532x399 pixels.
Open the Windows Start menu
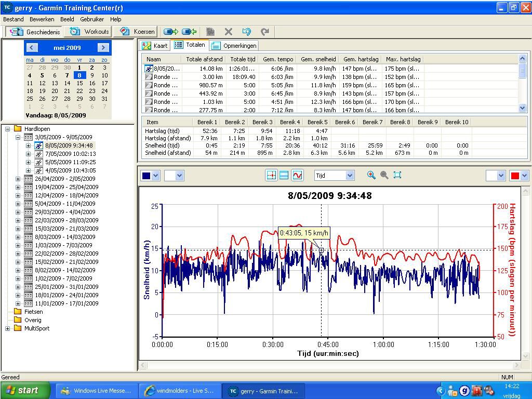click(x=25, y=390)
